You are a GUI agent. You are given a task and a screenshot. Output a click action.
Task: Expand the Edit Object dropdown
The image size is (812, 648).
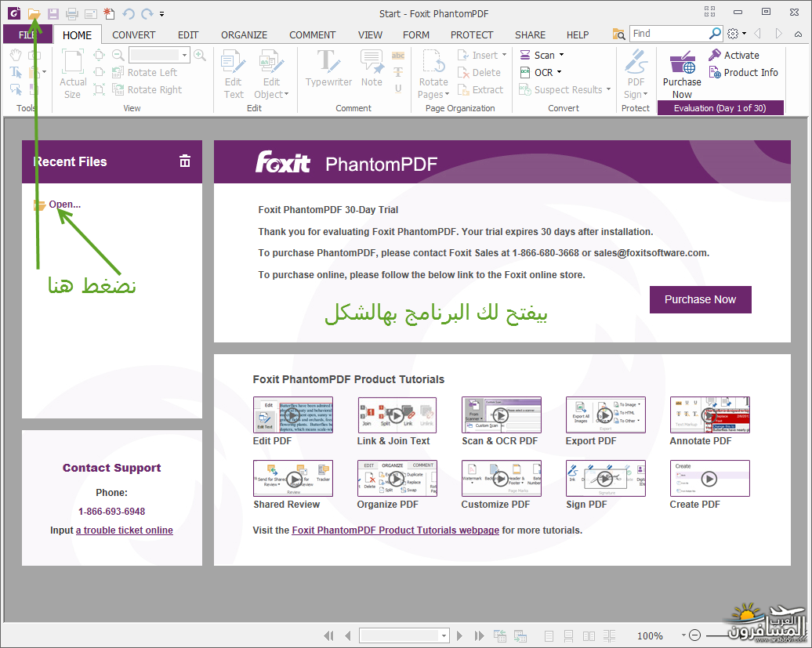pyautogui.click(x=286, y=94)
